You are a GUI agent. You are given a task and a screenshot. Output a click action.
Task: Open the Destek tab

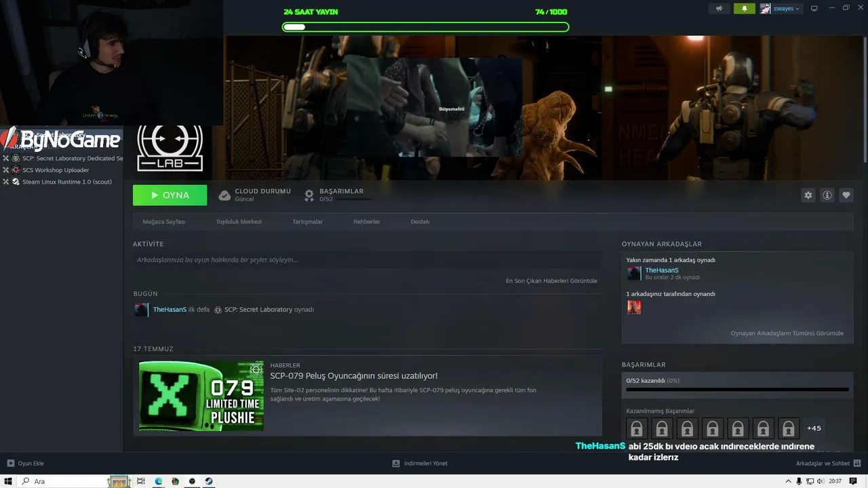(420, 222)
